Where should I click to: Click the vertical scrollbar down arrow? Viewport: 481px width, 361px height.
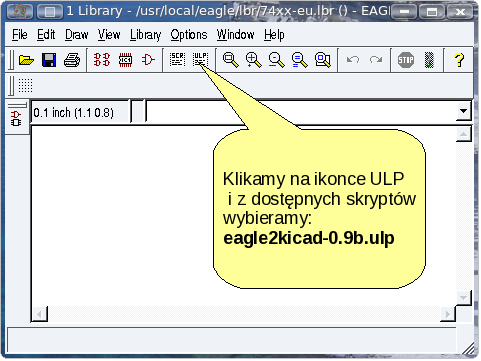464,297
